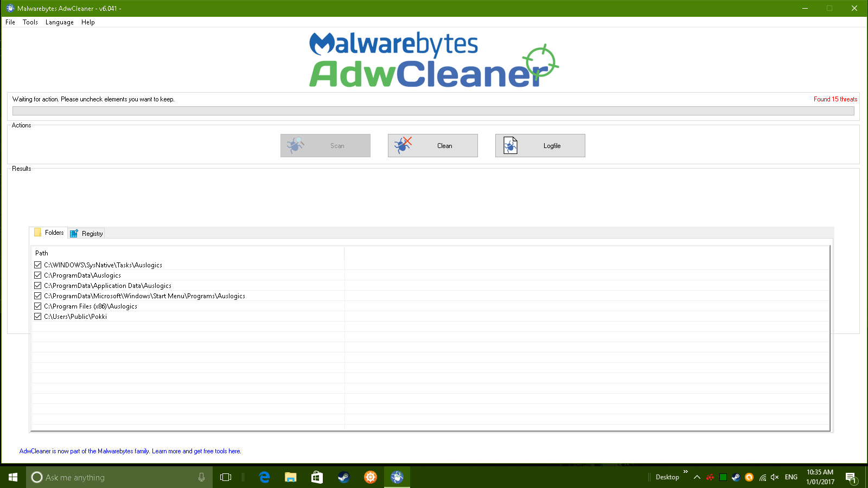Open File Explorer from the taskbar
Viewport: 868px width, 488px height.
(291, 477)
